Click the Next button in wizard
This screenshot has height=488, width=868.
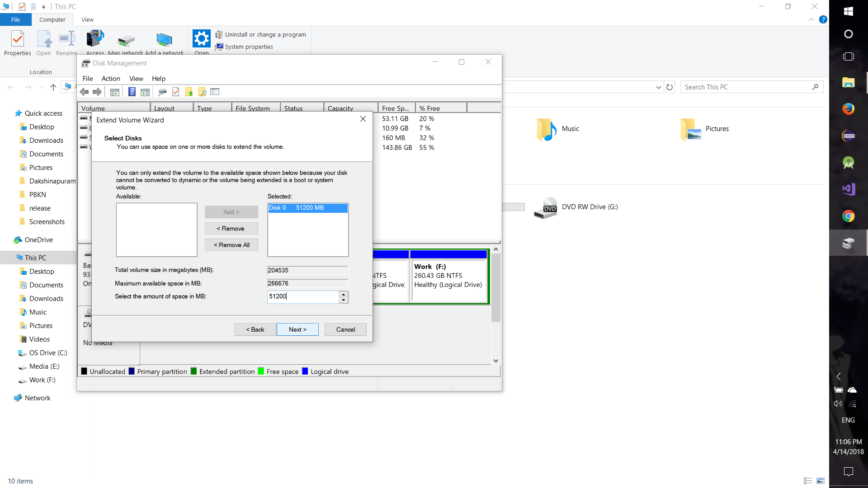297,329
